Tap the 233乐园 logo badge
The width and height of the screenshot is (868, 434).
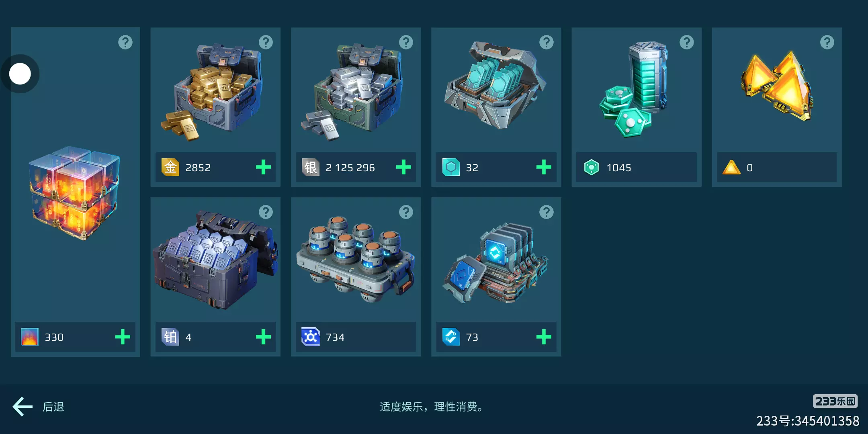pos(835,401)
